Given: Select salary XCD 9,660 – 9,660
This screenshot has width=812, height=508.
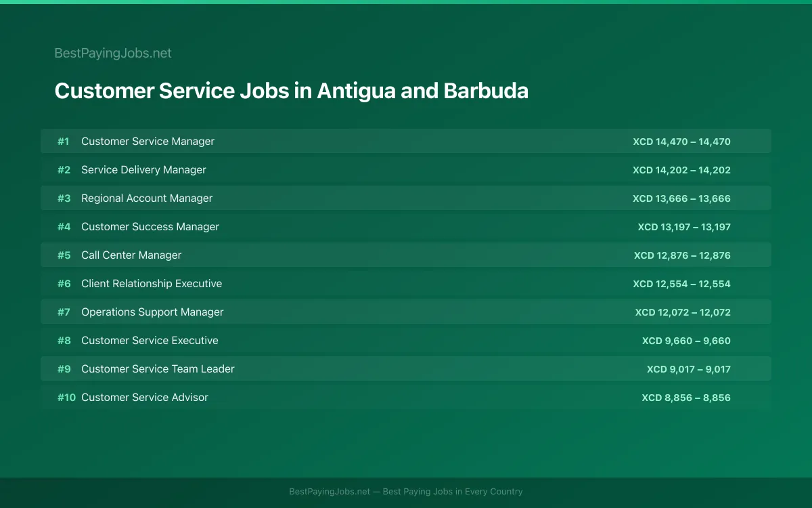Looking at the screenshot, I should 686,341.
